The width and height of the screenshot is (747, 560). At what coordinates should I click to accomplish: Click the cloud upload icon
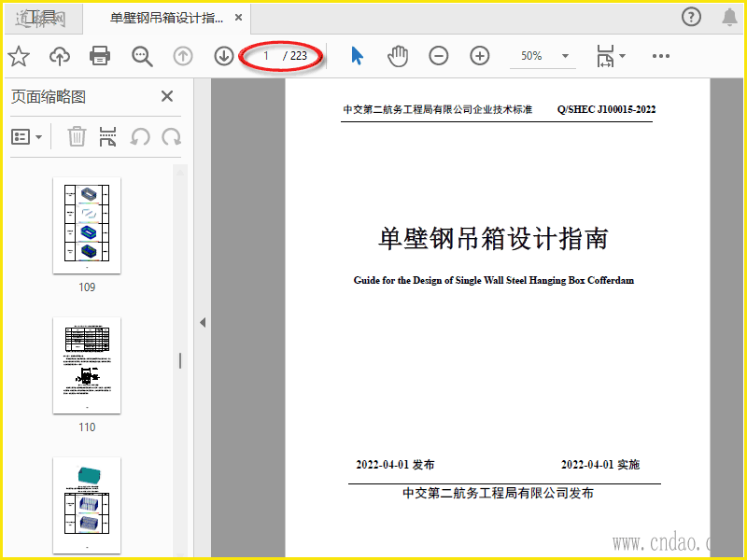point(60,56)
